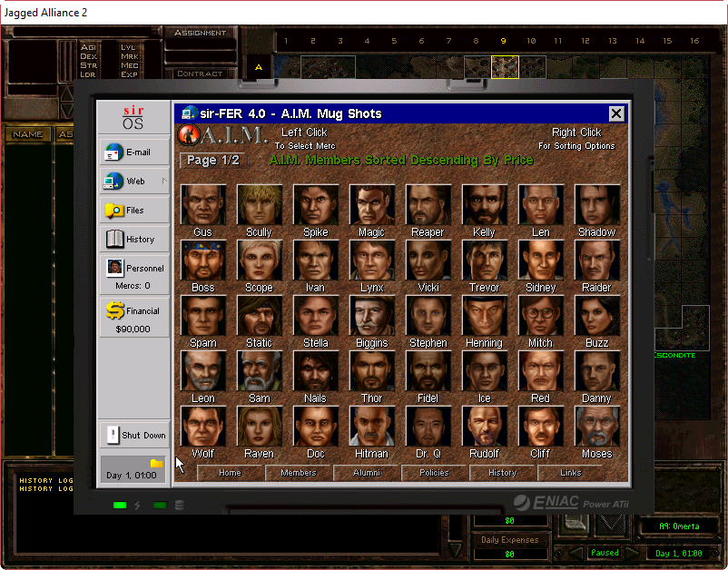
Task: Select Scully's portrait
Action: 260,205
